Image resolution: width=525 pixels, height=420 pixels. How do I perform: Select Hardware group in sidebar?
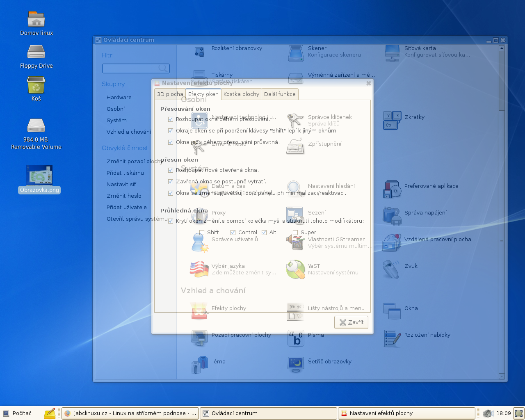(119, 98)
